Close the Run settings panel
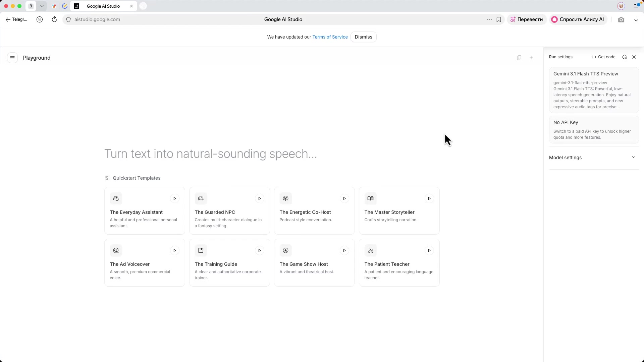 (x=634, y=57)
